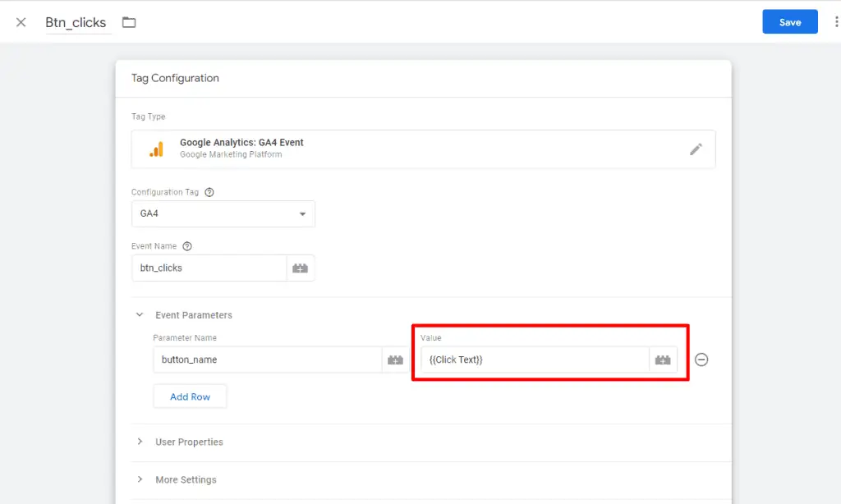Screen dimensions: 841x504
Task: Save the Btn_clicks tag
Action: tap(790, 22)
